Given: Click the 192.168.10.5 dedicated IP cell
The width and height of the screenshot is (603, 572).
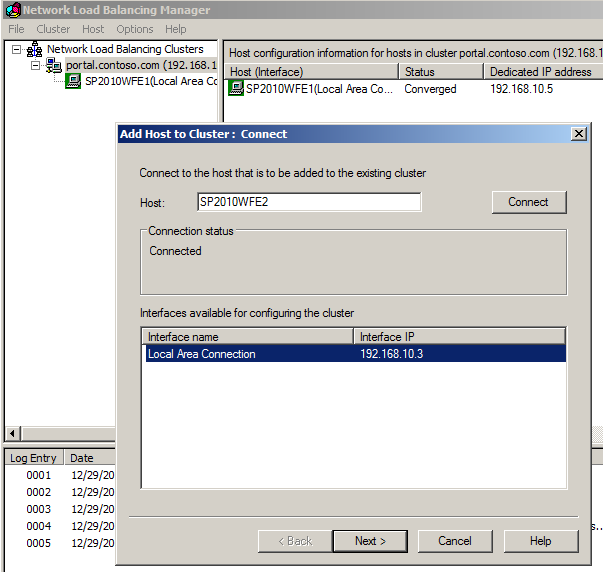Looking at the screenshot, I should pyautogui.click(x=521, y=89).
